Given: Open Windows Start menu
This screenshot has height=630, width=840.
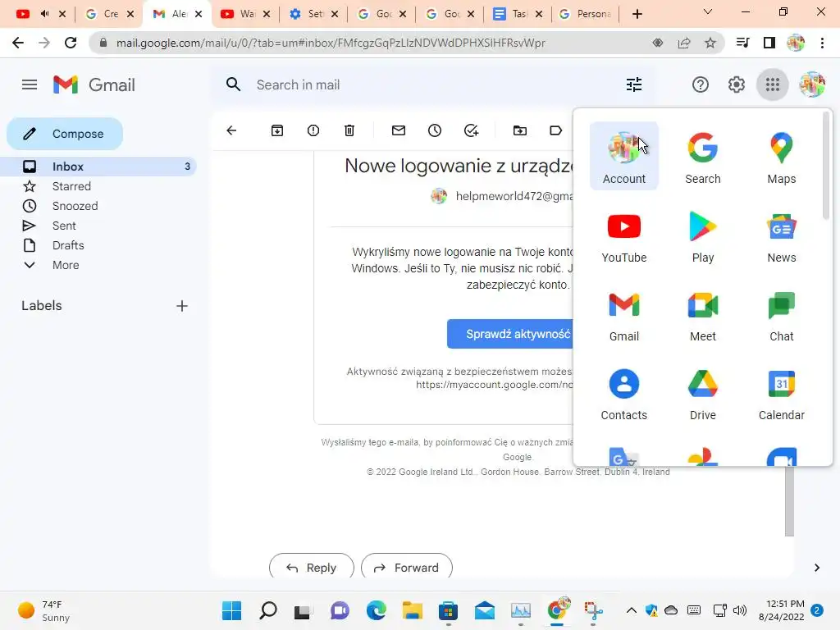Looking at the screenshot, I should (231, 610).
